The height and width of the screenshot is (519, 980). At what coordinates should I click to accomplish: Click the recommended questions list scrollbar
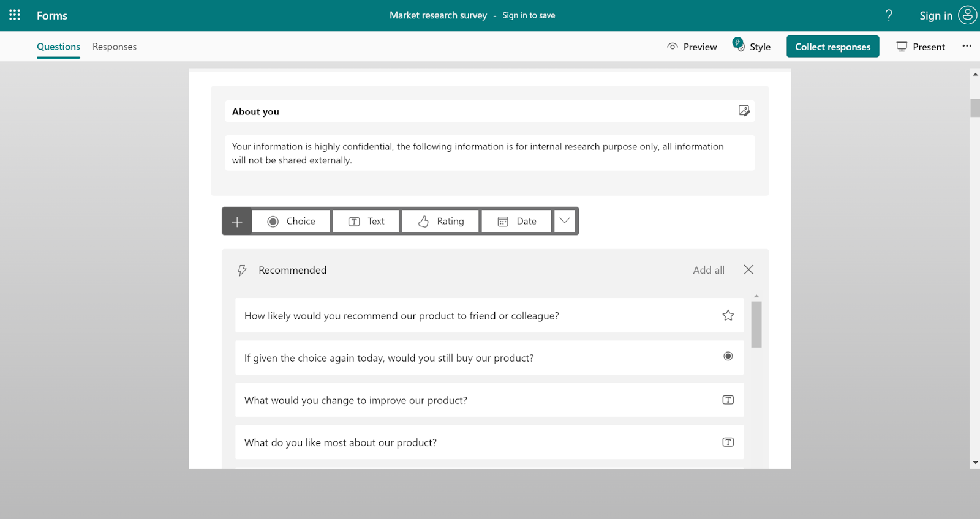pyautogui.click(x=756, y=324)
